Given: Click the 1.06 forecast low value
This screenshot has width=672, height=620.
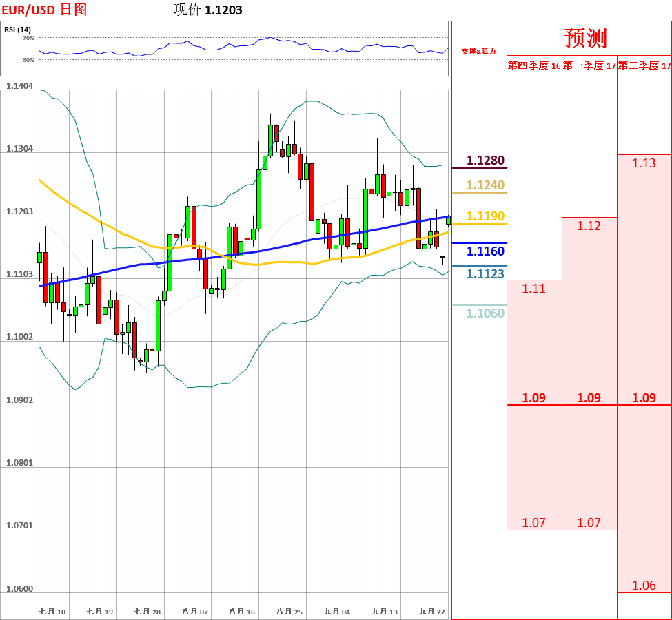Looking at the screenshot, I should tap(644, 586).
